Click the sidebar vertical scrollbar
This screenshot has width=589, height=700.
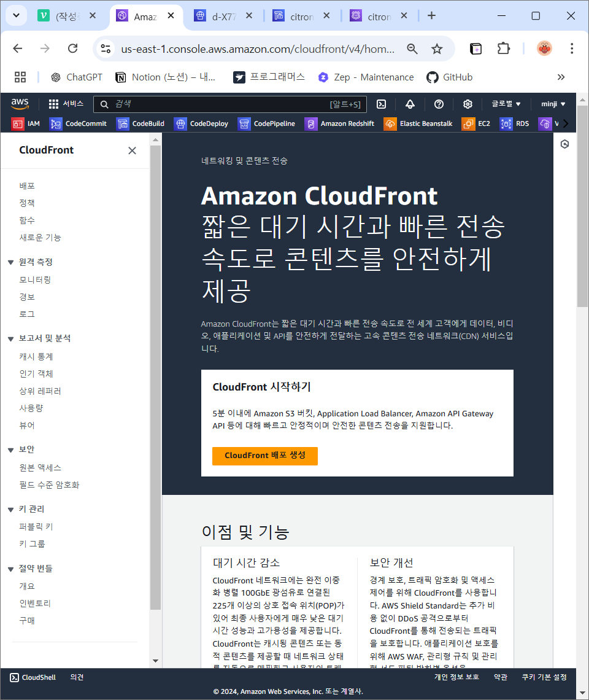click(155, 378)
